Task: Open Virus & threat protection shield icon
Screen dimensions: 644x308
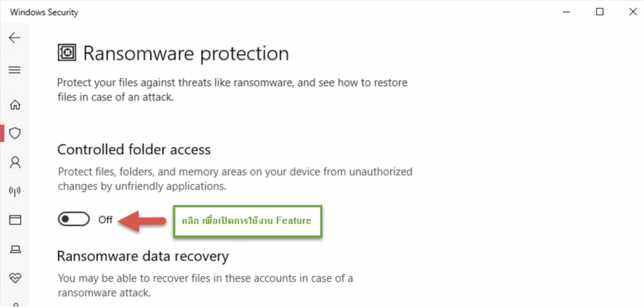Action: coord(14,133)
